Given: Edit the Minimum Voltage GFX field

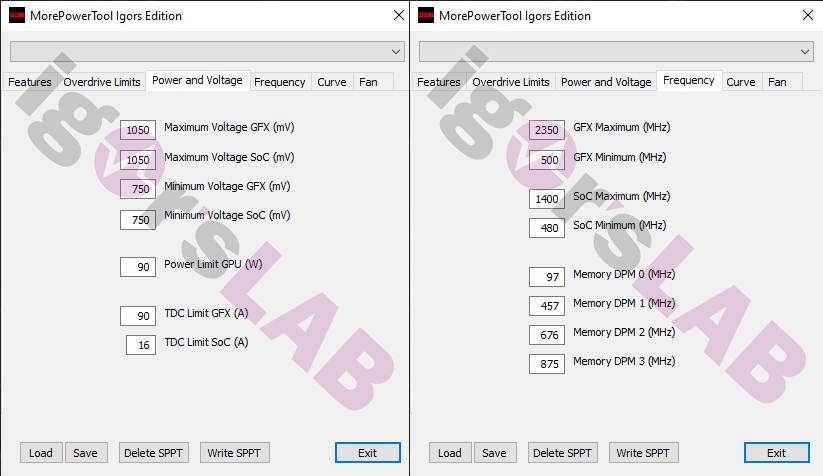Looking at the screenshot, I should coord(138,189).
